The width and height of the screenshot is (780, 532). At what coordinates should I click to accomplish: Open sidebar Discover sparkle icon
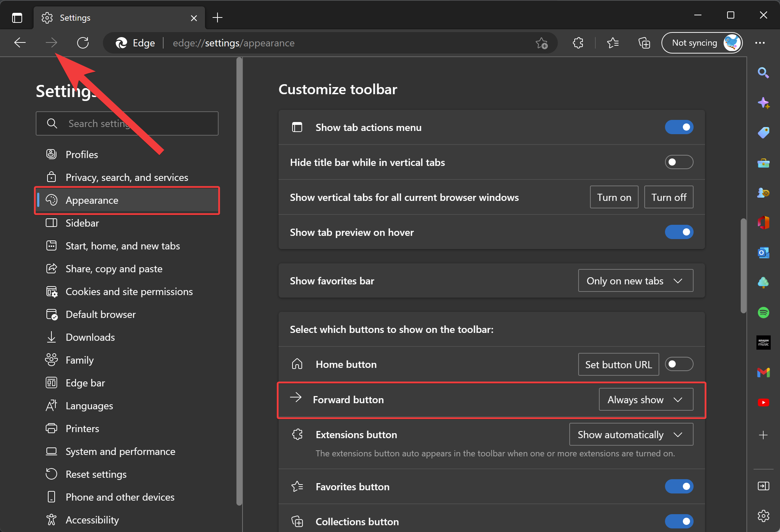763,103
